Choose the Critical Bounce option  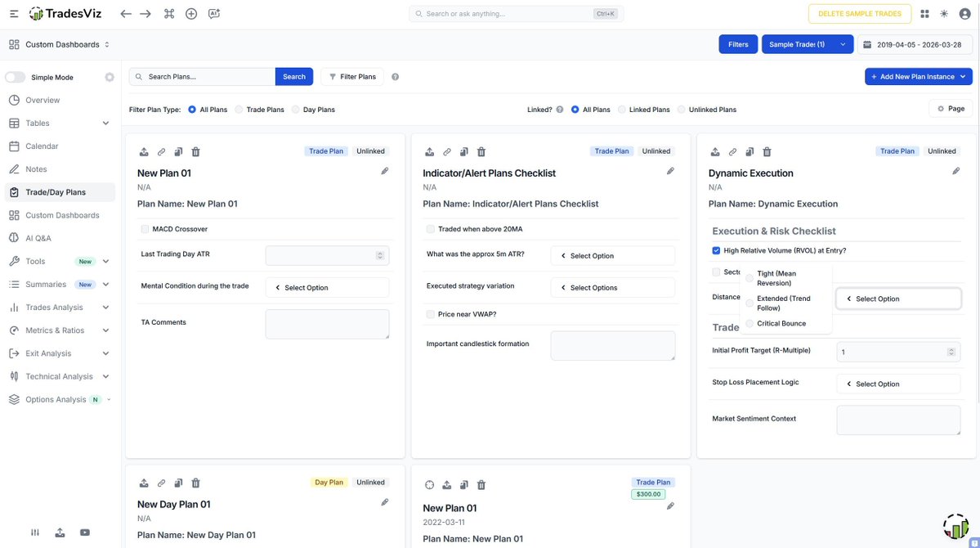click(x=750, y=324)
